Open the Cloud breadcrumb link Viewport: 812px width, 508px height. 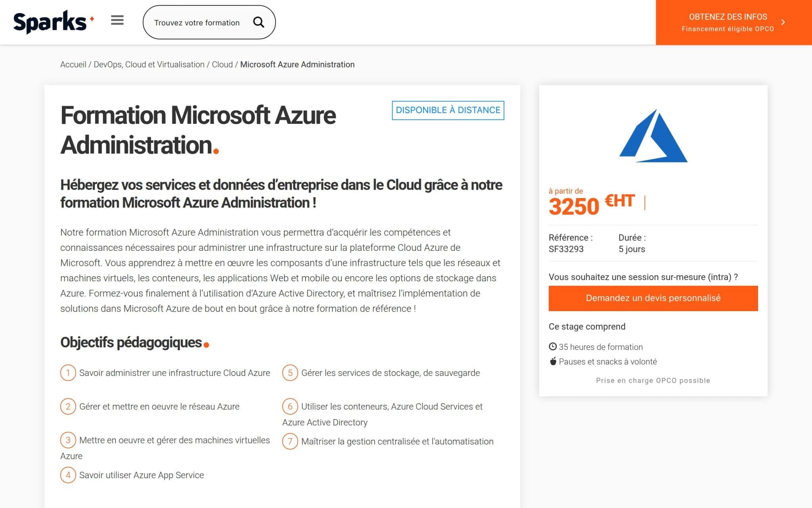[222, 65]
